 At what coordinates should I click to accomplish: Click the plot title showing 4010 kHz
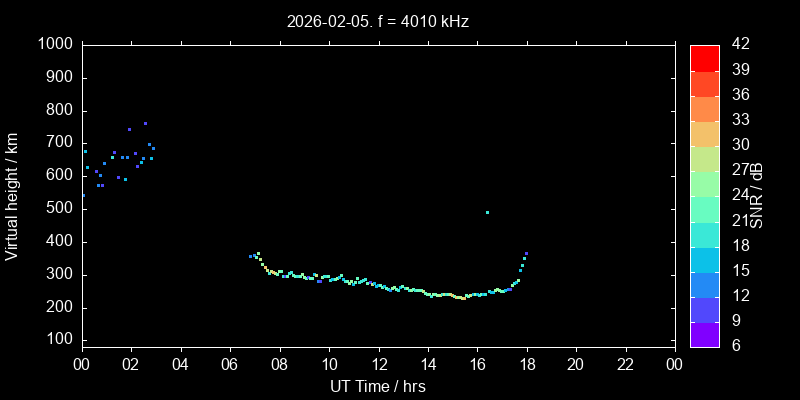[x=377, y=21]
